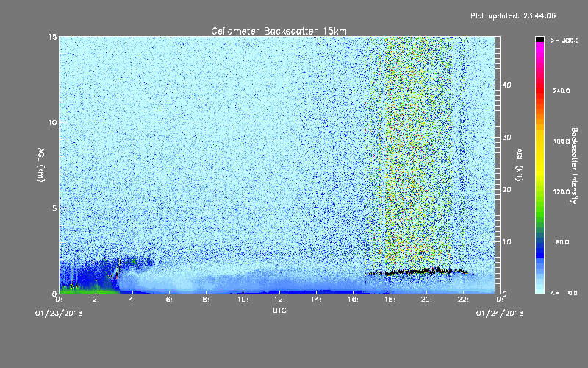Click the 'Plot updated: 23:44:06' timestamp
Image resolution: width=588 pixels, height=368 pixels.
coord(513,15)
